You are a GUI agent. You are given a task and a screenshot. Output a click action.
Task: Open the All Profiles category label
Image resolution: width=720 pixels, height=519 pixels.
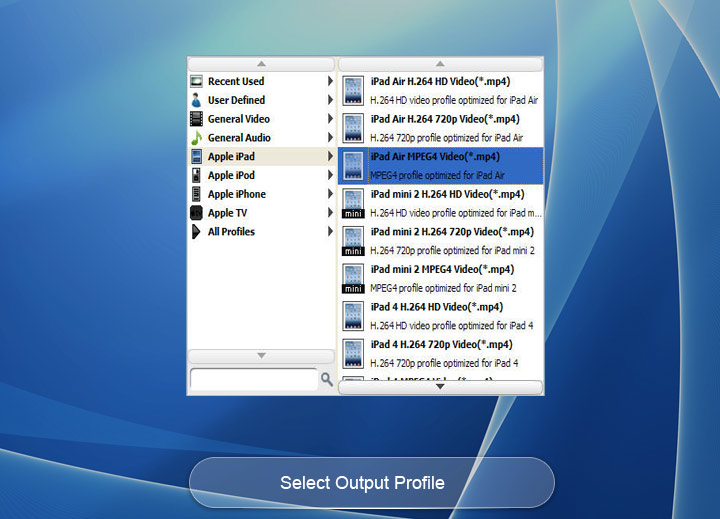231,232
